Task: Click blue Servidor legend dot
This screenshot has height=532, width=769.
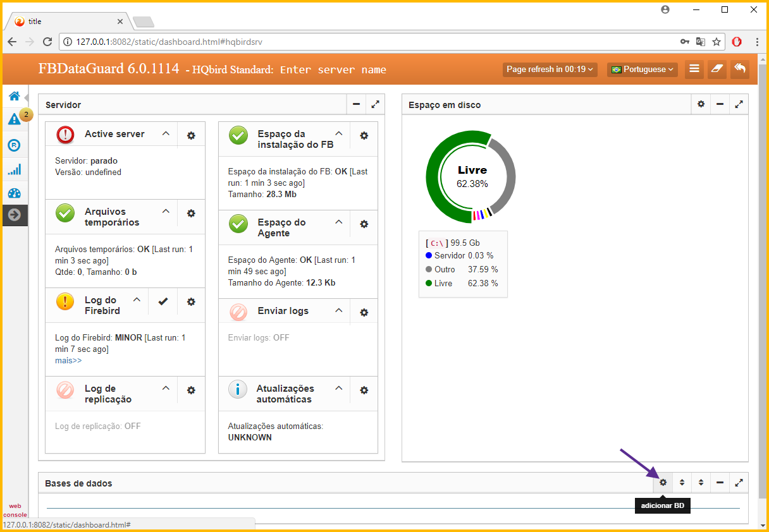Action: coord(429,255)
